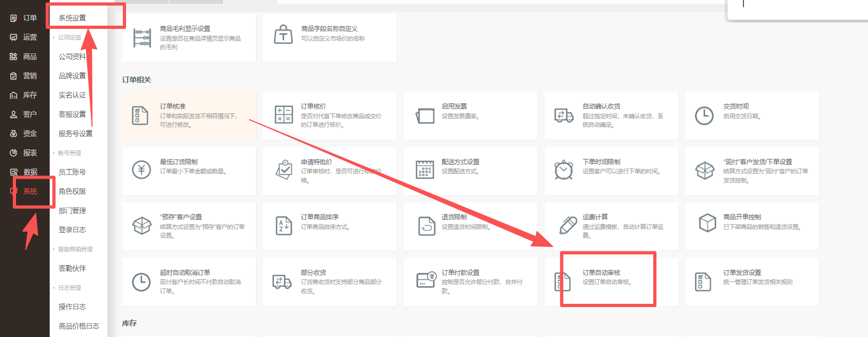The height and width of the screenshot is (337, 868).
Task: Click the 下单时间限制 alarm clock icon
Action: pos(564,170)
